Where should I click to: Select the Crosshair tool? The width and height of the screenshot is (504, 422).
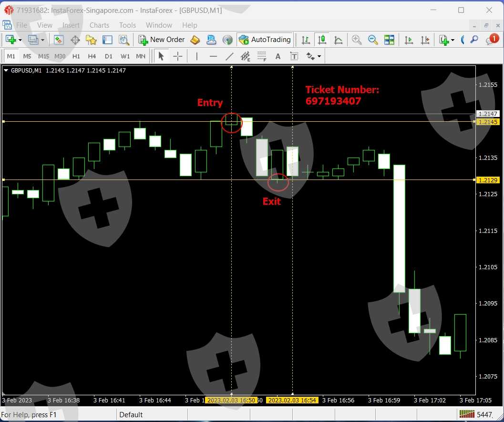pos(178,56)
